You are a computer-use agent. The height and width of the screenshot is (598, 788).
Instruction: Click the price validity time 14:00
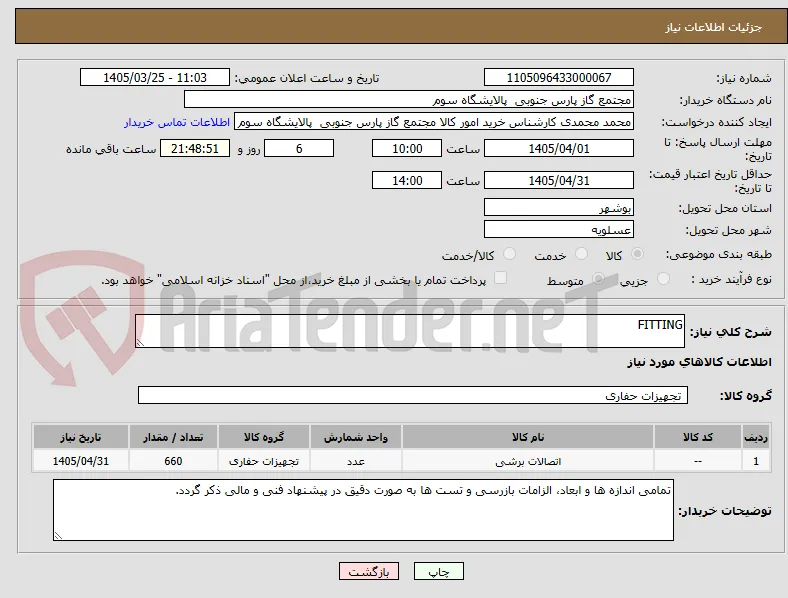click(x=407, y=180)
